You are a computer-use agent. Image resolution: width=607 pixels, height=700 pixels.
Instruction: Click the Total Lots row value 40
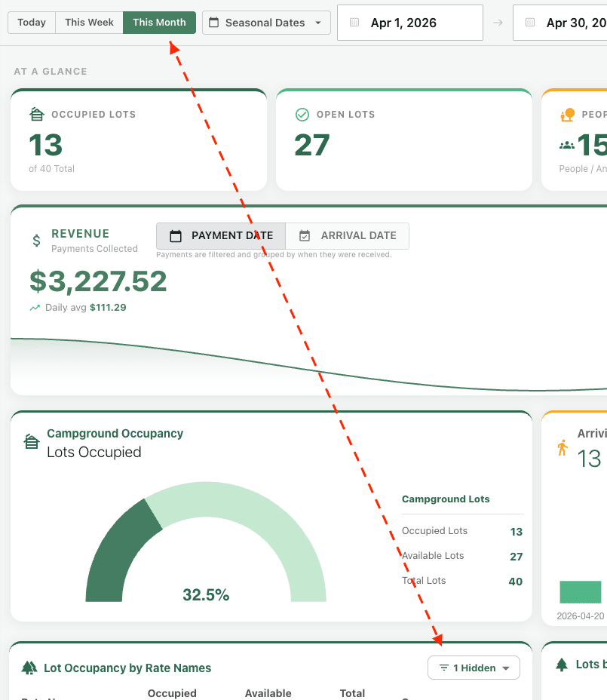point(516,582)
